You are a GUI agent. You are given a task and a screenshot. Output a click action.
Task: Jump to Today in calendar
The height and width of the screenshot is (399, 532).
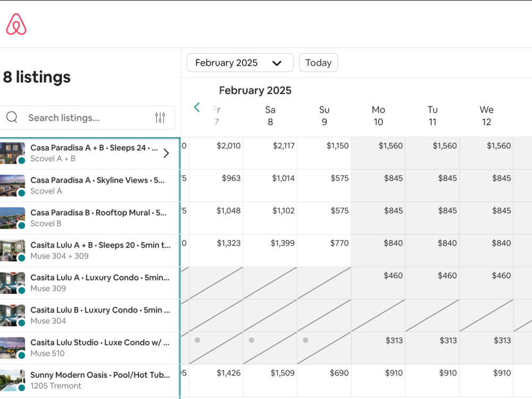coord(318,63)
